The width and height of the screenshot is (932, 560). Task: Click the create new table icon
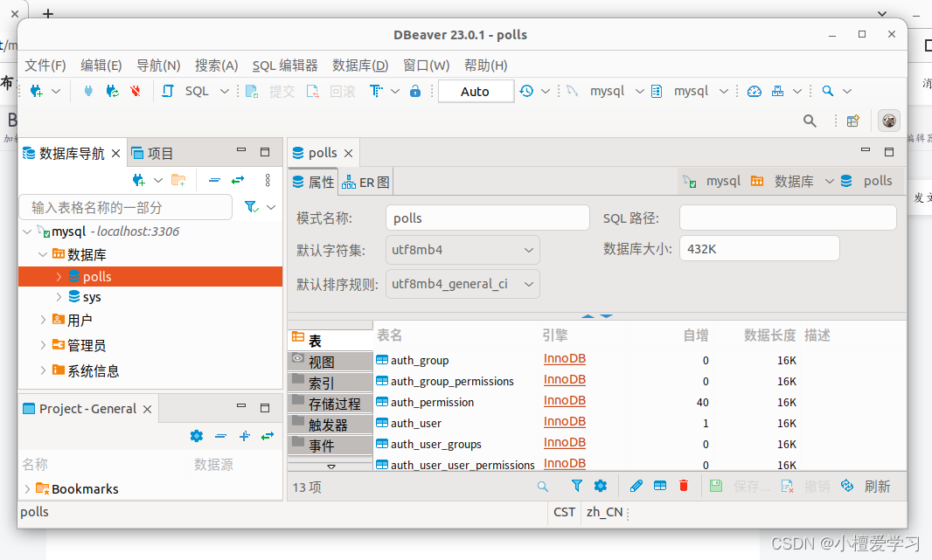point(660,486)
